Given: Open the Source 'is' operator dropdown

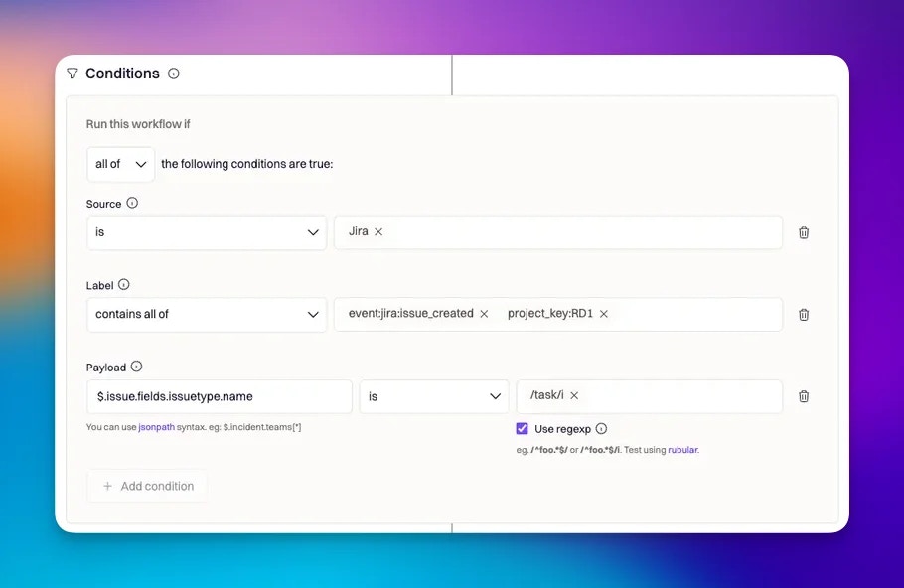Looking at the screenshot, I should point(207,232).
